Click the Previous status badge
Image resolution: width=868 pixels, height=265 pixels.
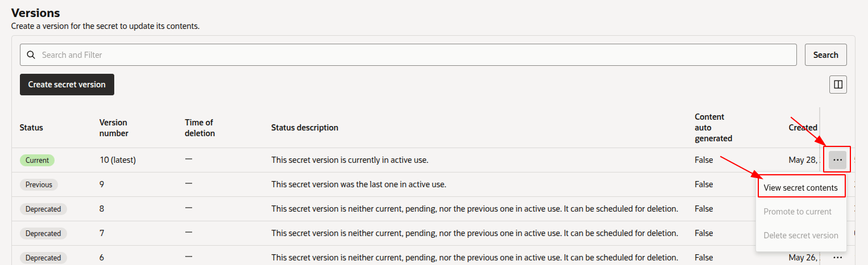[x=39, y=184]
